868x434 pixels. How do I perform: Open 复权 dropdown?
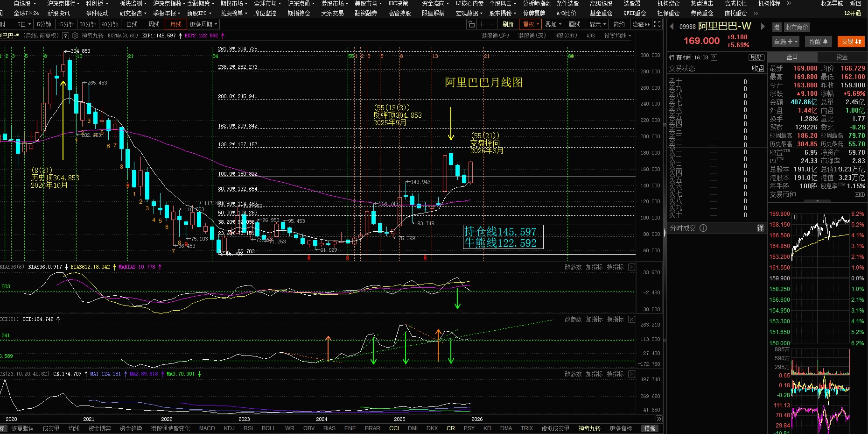(531, 24)
